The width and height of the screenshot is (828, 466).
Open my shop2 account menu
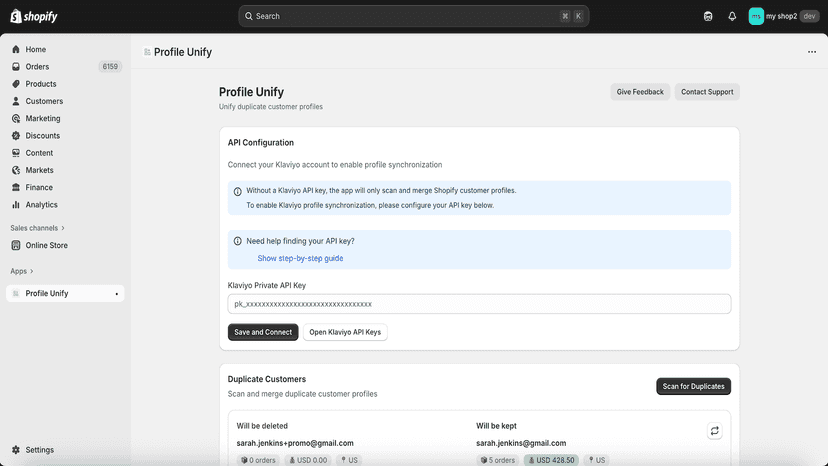point(784,16)
